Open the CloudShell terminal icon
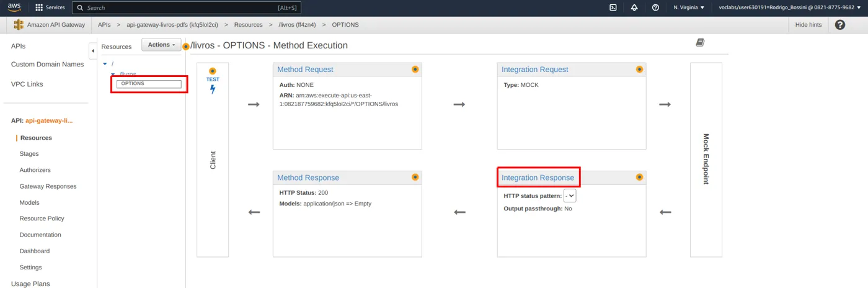 [613, 7]
